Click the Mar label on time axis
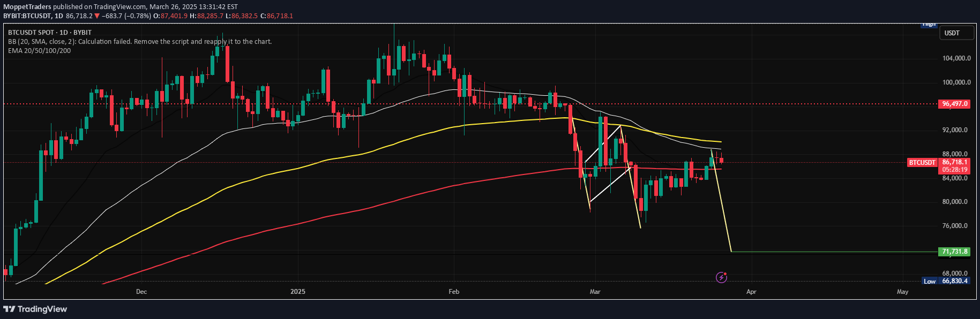Viewport: 980px width, 319px height. point(595,292)
